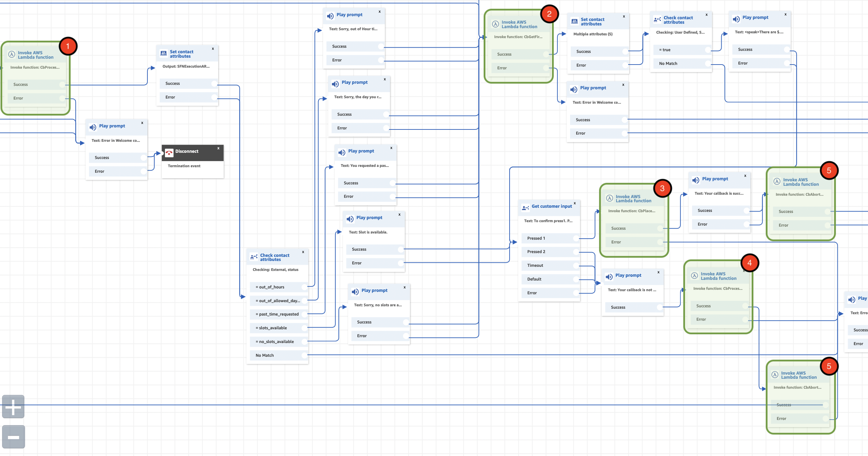The width and height of the screenshot is (868, 456).
Task: Select the red phone icon on Disconnect block
Action: (x=169, y=153)
